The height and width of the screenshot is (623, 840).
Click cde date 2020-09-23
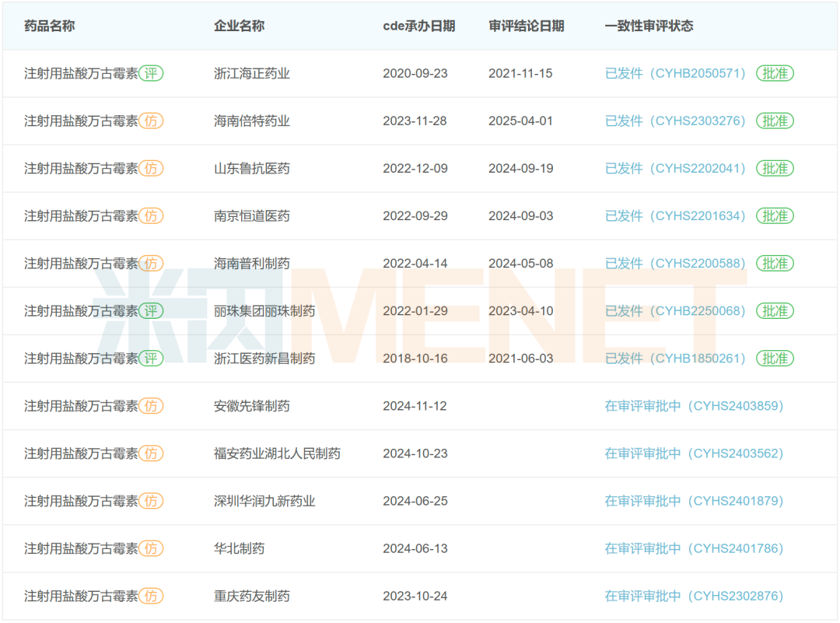point(415,73)
